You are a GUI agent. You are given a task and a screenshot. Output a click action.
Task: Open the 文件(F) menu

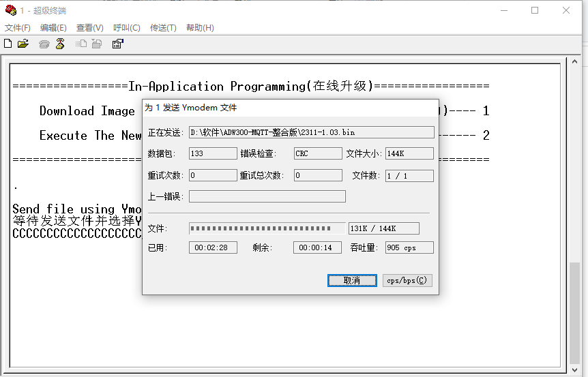click(18, 28)
